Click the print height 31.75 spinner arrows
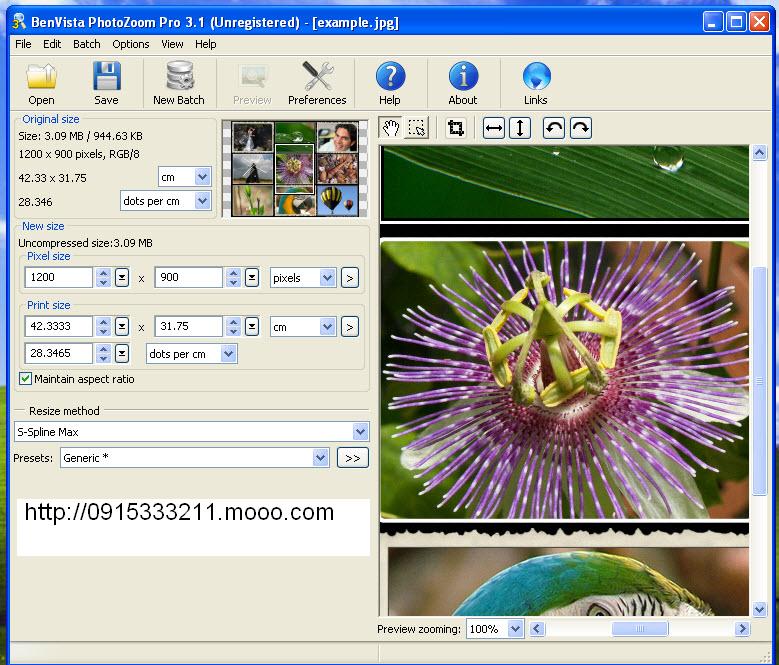 234,326
